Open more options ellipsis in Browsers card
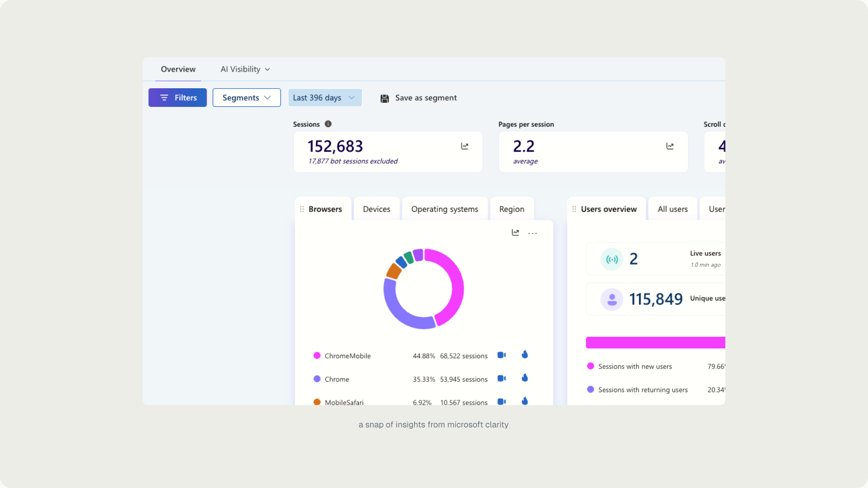This screenshot has width=868, height=488. point(533,233)
